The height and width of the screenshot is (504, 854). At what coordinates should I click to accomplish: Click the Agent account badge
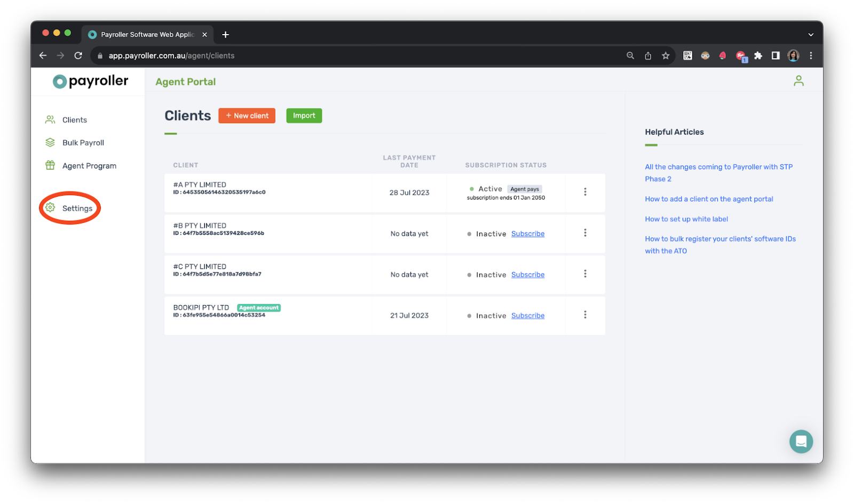[259, 308]
